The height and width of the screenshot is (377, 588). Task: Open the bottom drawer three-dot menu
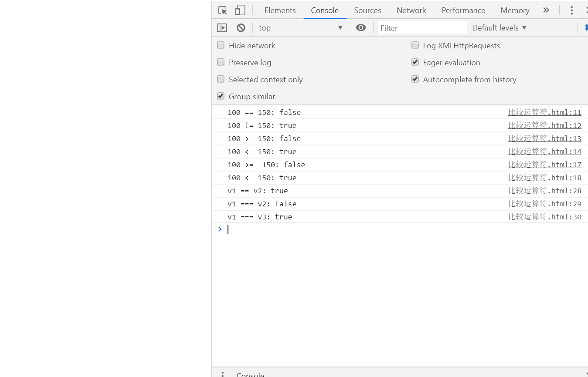222,374
